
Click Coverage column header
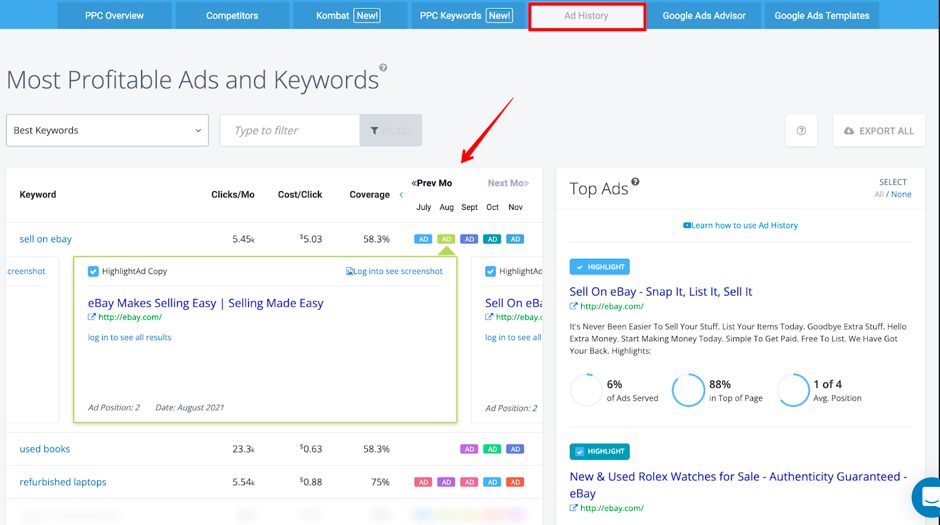[x=369, y=195]
